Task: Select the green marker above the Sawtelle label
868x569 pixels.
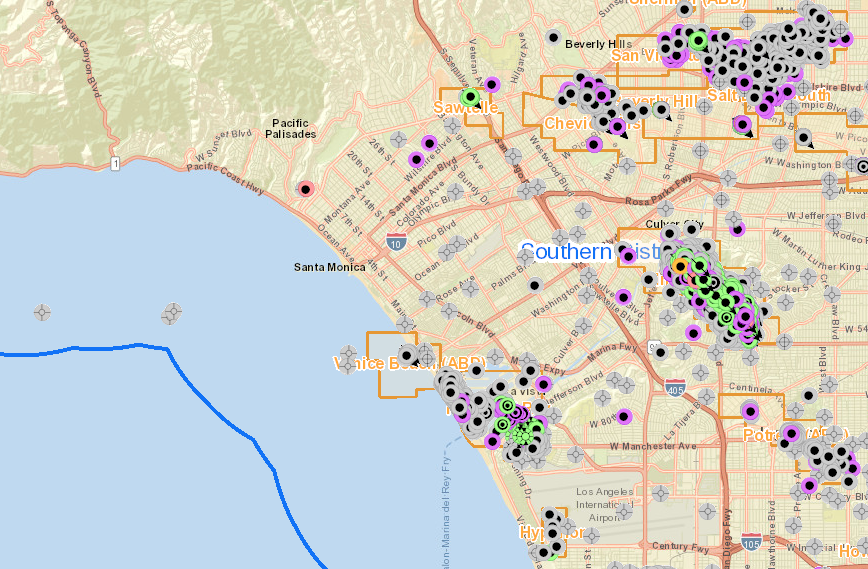Action: (471, 97)
